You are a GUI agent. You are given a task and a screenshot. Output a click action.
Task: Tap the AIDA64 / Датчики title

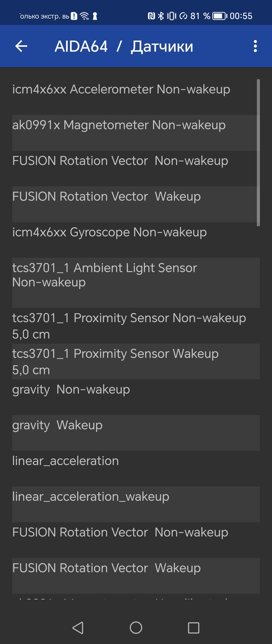click(x=124, y=46)
